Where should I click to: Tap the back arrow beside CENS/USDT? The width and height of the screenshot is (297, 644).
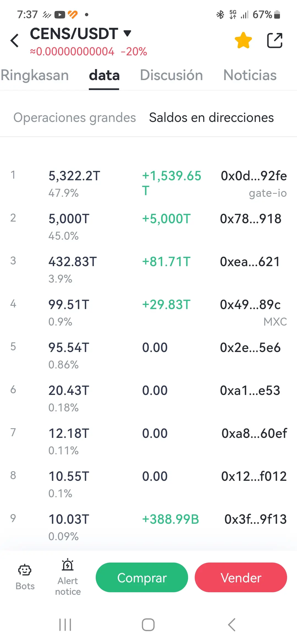click(x=15, y=41)
